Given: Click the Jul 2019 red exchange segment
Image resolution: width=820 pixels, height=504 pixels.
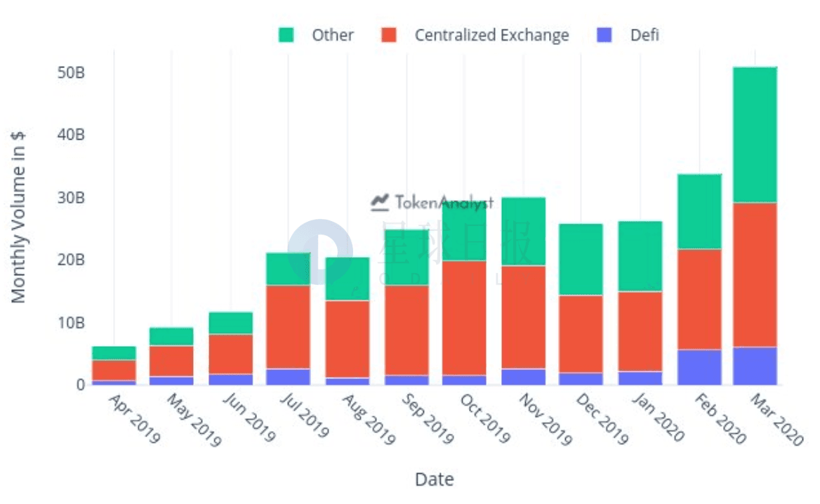Looking at the screenshot, I should (x=288, y=327).
